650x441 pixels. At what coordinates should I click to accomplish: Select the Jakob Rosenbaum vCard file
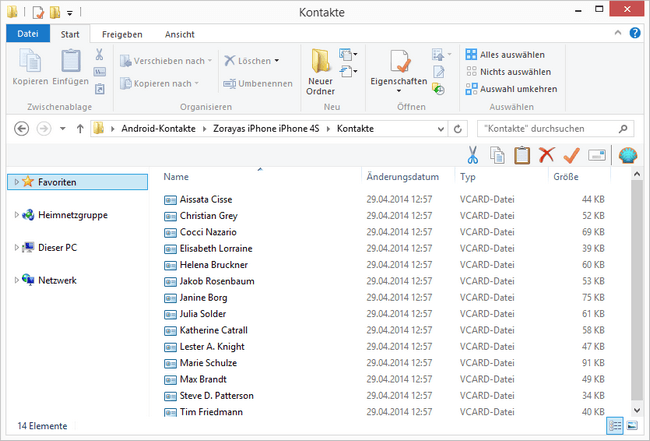[216, 281]
